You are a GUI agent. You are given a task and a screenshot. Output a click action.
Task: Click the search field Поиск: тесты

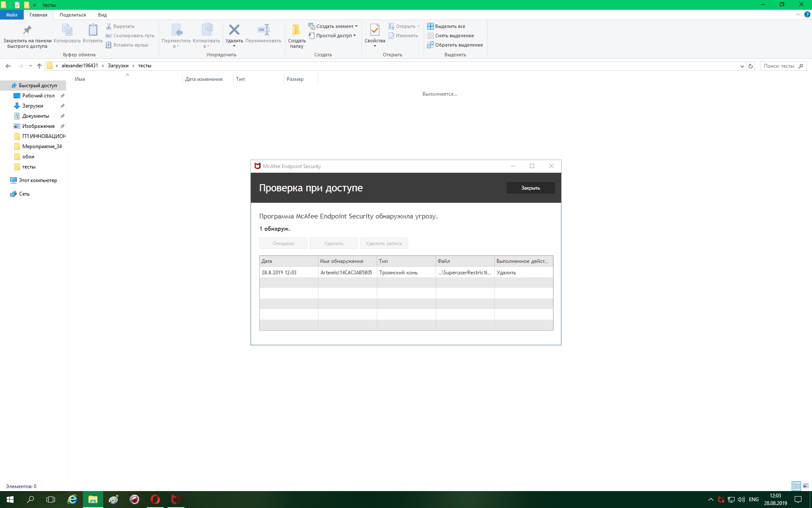(x=778, y=66)
